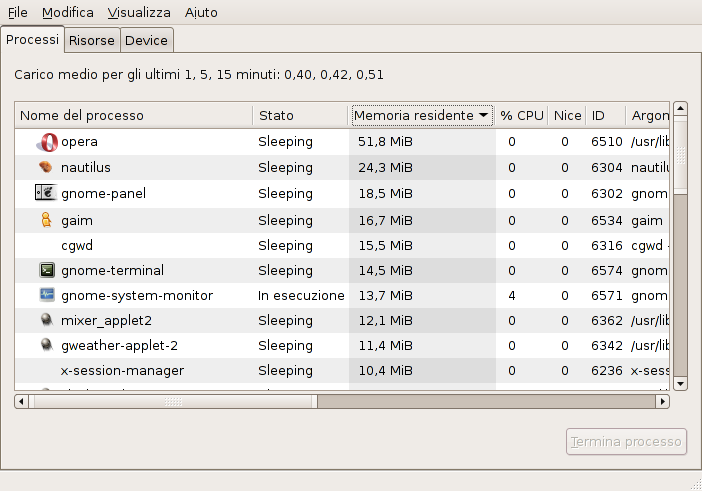
Task: Open the Visualizza menu
Action: [139, 13]
